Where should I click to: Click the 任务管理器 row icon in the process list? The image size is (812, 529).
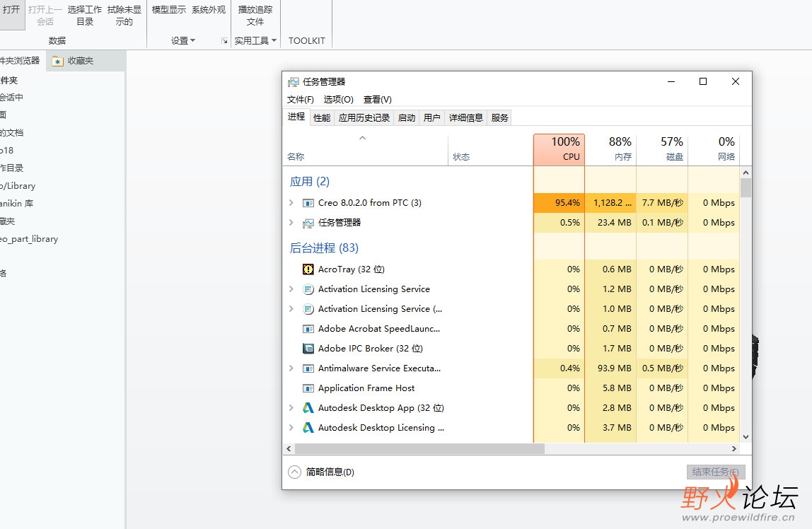click(x=308, y=223)
